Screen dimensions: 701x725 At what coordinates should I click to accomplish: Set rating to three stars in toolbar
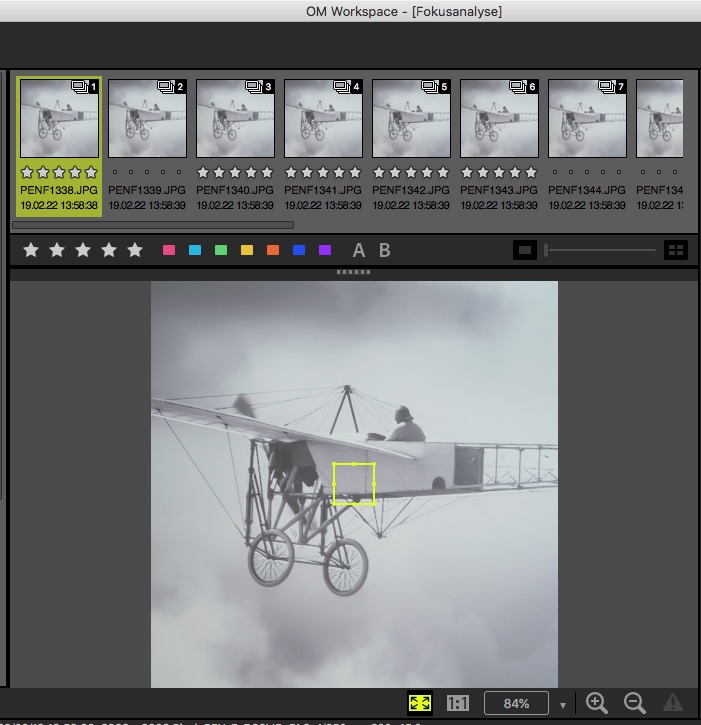(x=83, y=250)
